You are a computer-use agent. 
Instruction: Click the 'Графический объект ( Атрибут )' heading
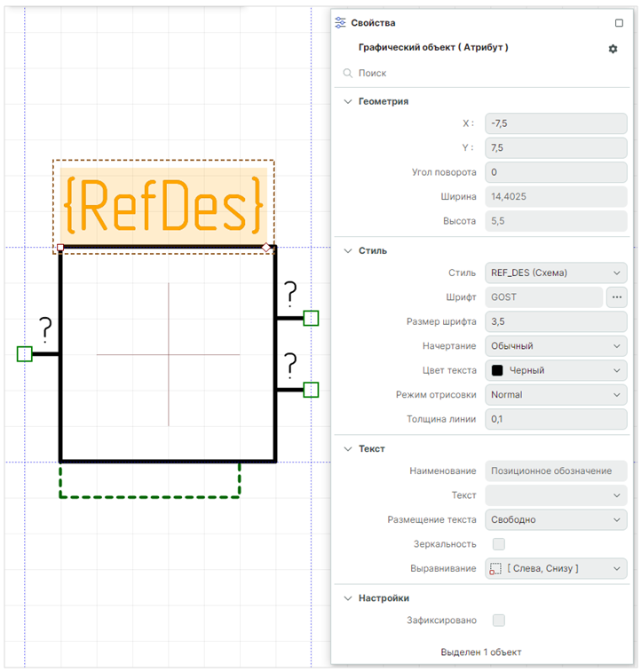click(433, 48)
